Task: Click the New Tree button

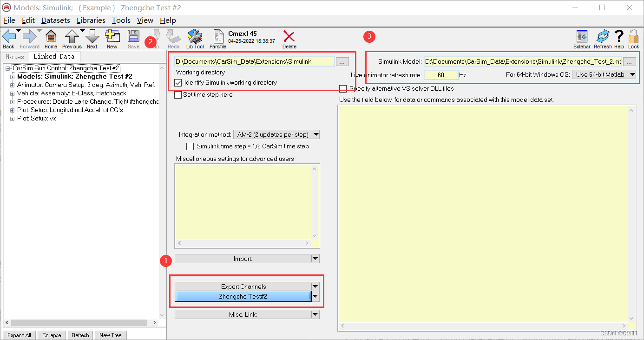Action: click(x=111, y=335)
